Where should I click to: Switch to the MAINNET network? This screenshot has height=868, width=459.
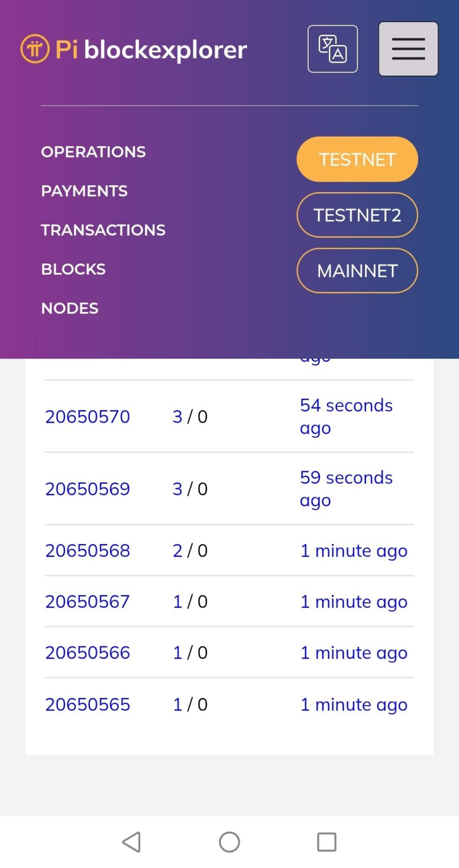(357, 271)
